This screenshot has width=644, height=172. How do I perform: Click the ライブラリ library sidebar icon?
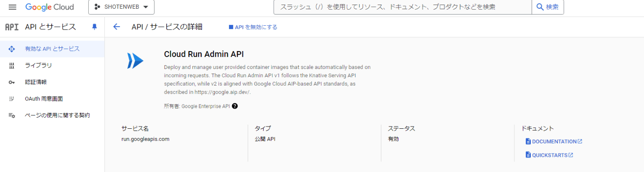12,65
